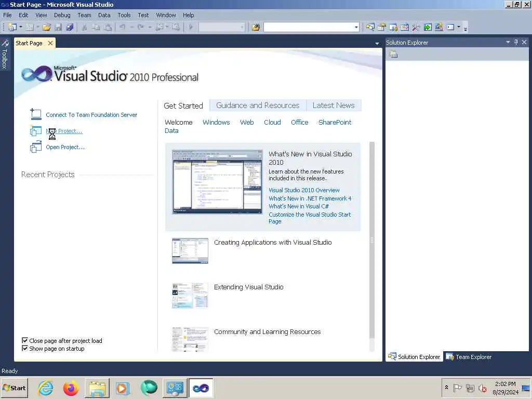Click Connect To Team Foundation Server link

(91, 115)
